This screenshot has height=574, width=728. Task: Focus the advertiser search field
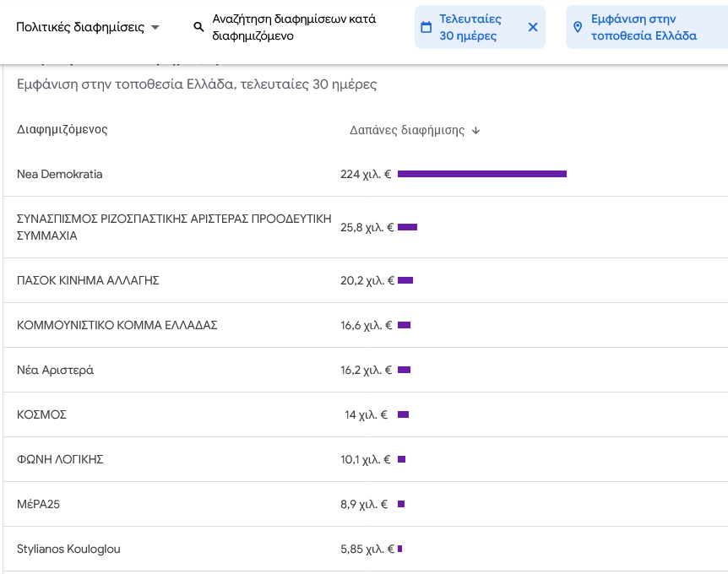pyautogui.click(x=294, y=27)
